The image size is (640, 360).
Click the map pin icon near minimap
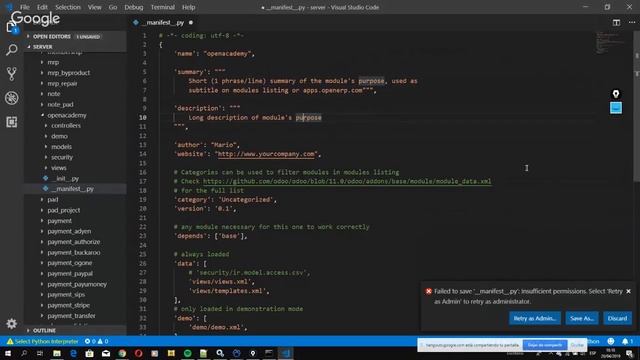(x=616, y=94)
